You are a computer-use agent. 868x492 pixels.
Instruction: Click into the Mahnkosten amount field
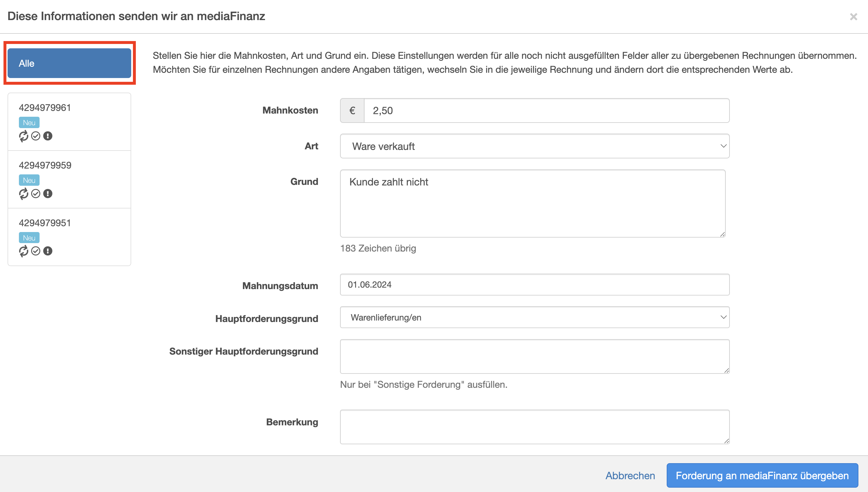click(x=546, y=111)
